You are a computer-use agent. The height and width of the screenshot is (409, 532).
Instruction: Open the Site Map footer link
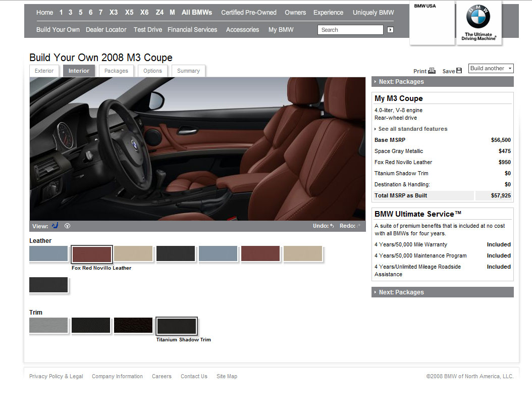click(x=227, y=376)
